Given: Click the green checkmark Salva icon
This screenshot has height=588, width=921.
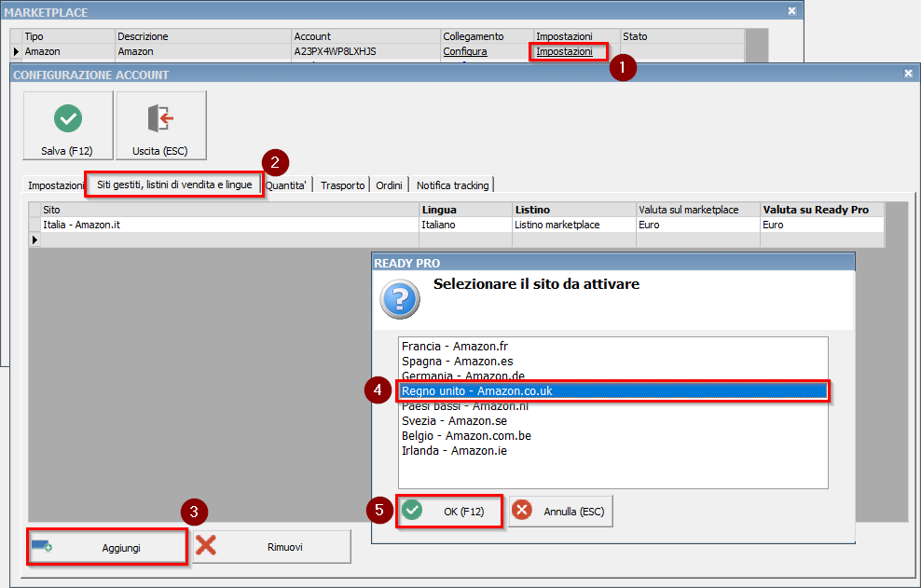Looking at the screenshot, I should [68, 118].
